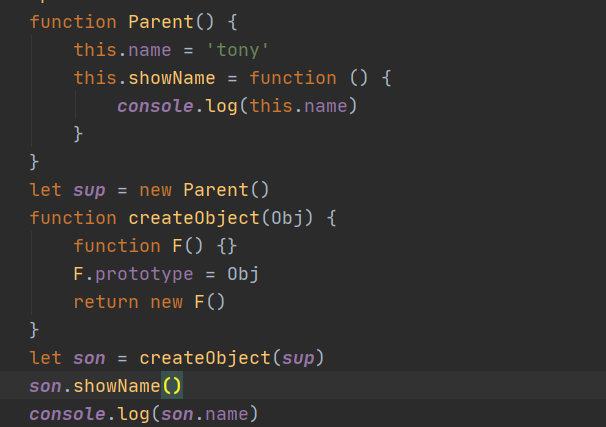Click the Parent function name in its declaration
This screenshot has width=606, height=427.
[161, 22]
